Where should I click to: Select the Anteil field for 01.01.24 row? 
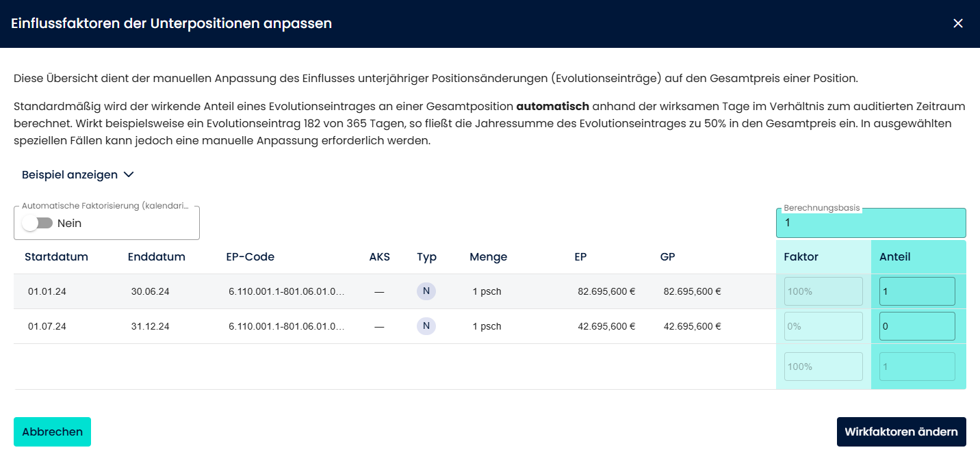click(916, 291)
